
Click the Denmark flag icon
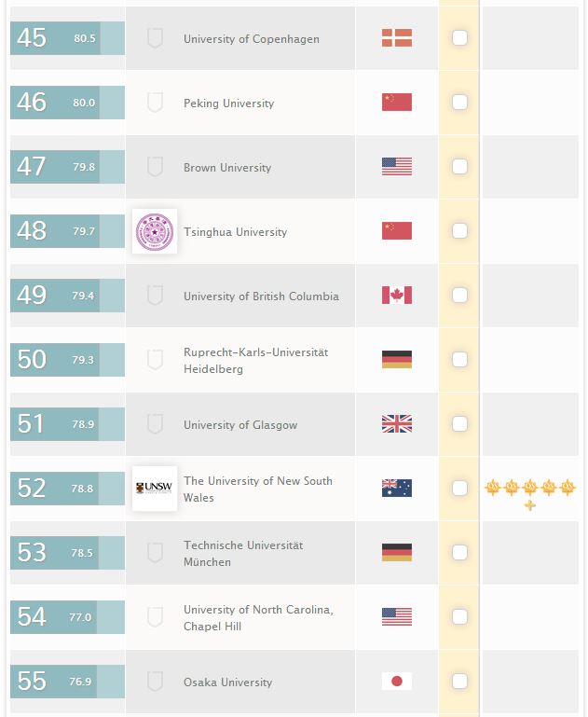point(396,38)
